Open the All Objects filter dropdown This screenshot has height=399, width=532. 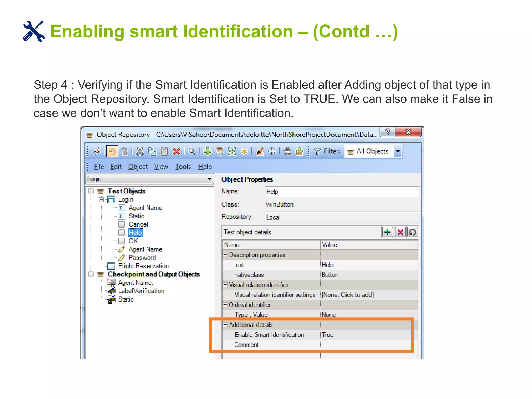pos(398,151)
